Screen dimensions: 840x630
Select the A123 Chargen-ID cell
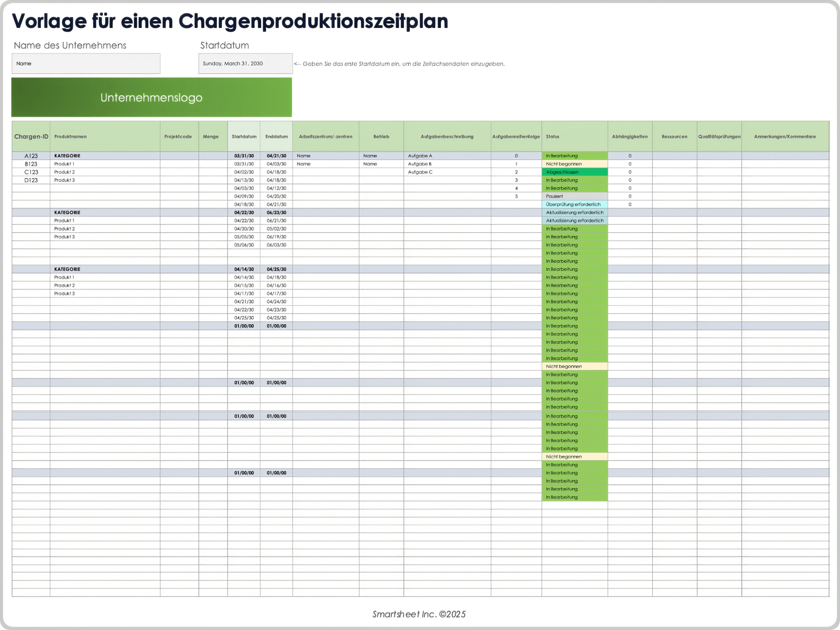[x=31, y=155]
